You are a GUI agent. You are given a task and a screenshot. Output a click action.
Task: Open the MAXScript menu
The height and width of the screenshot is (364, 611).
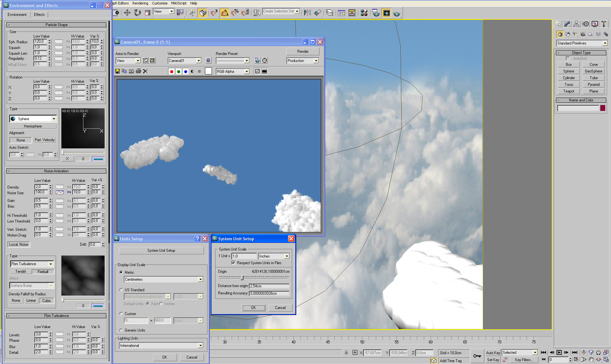pos(179,3)
